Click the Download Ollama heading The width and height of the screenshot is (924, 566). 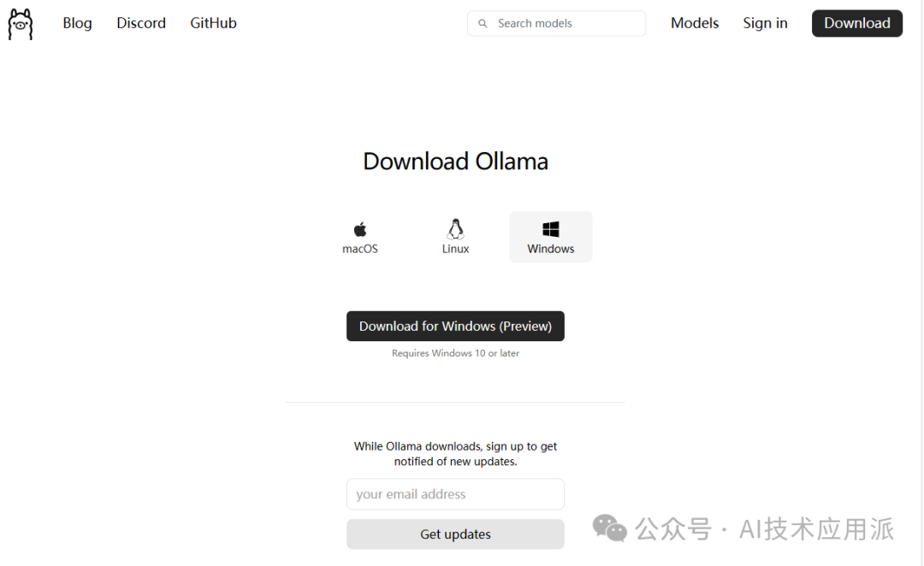(455, 162)
